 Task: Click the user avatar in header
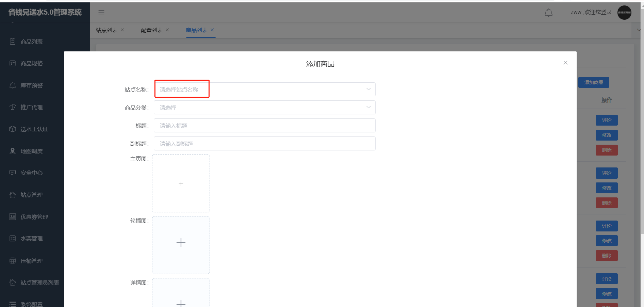pyautogui.click(x=624, y=13)
